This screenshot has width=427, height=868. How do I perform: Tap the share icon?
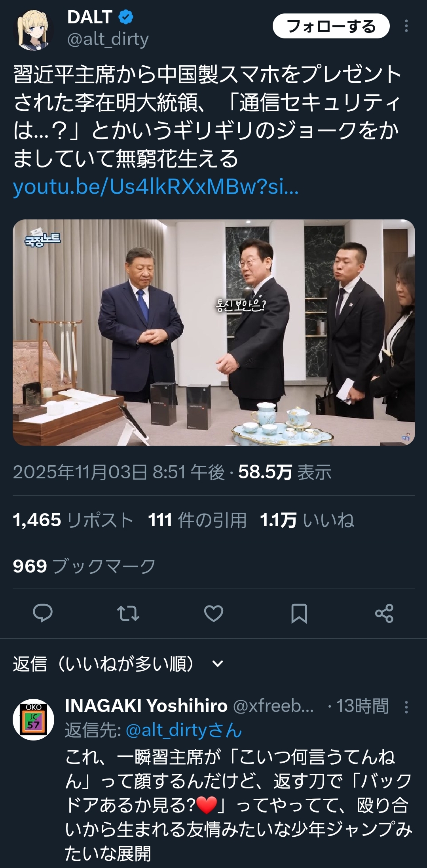point(384,613)
